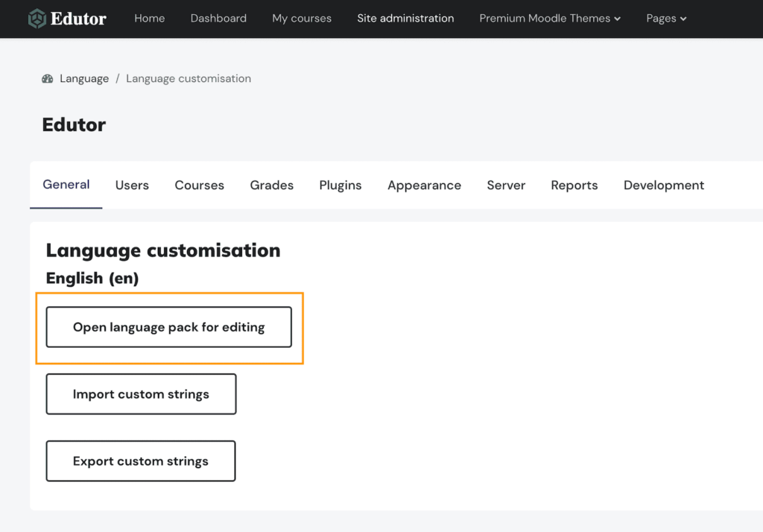Open the Reports tab
The height and width of the screenshot is (532, 763).
(x=574, y=185)
